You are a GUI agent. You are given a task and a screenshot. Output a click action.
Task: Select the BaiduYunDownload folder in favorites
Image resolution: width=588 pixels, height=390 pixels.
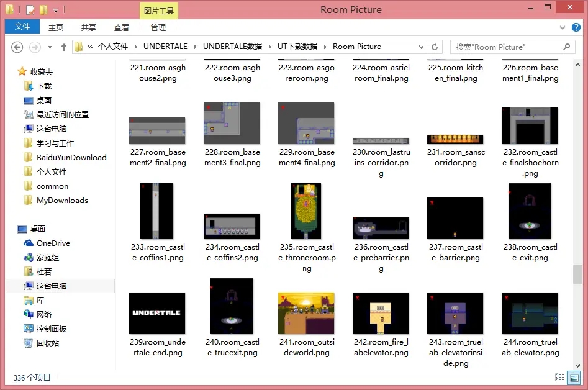(x=71, y=158)
